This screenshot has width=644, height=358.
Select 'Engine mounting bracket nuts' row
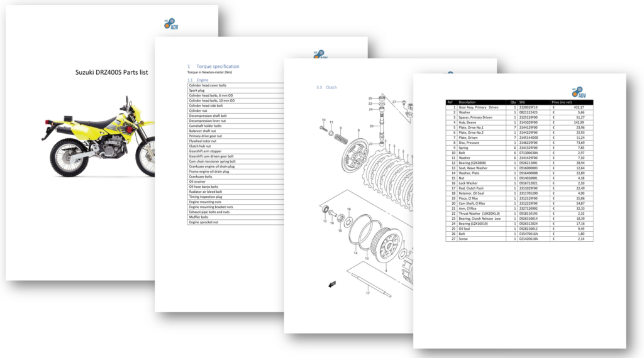click(x=236, y=207)
